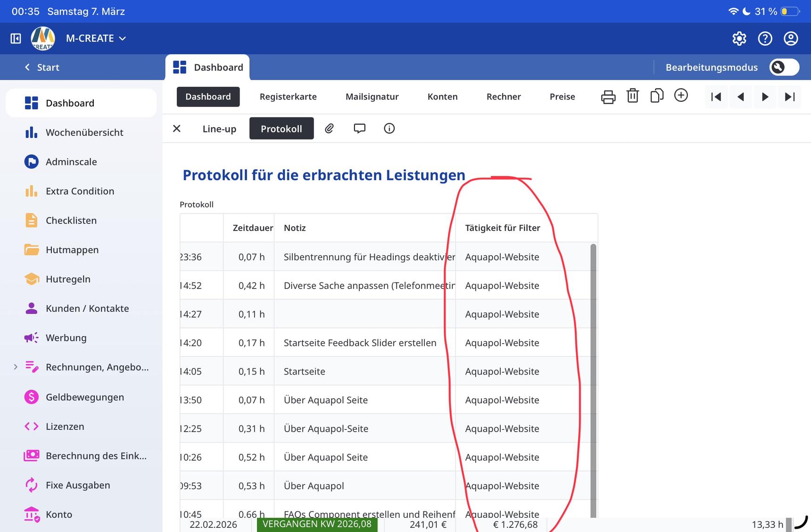
Task: Click the duplicate record icon
Action: pos(656,96)
